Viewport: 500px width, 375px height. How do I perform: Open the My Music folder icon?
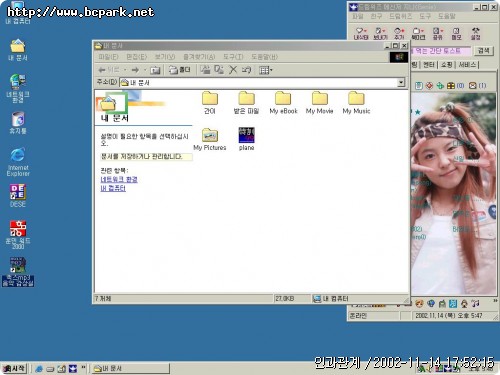[x=356, y=103]
